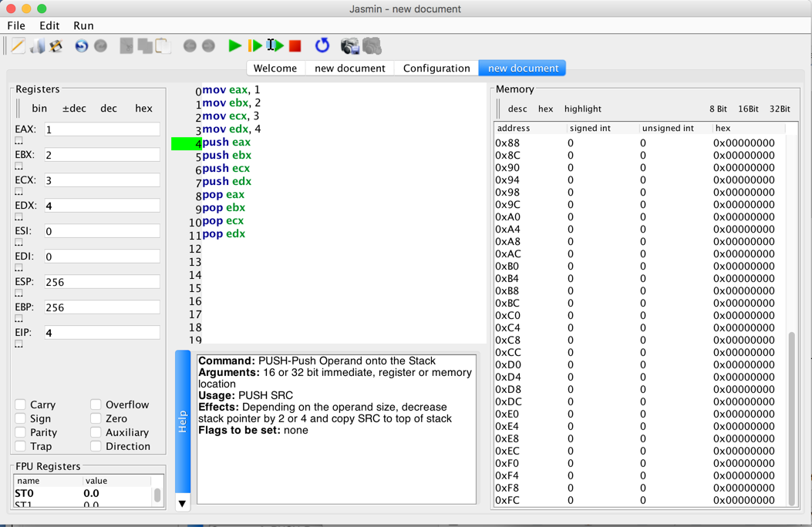
Task: Click the green Run program icon
Action: (x=234, y=46)
